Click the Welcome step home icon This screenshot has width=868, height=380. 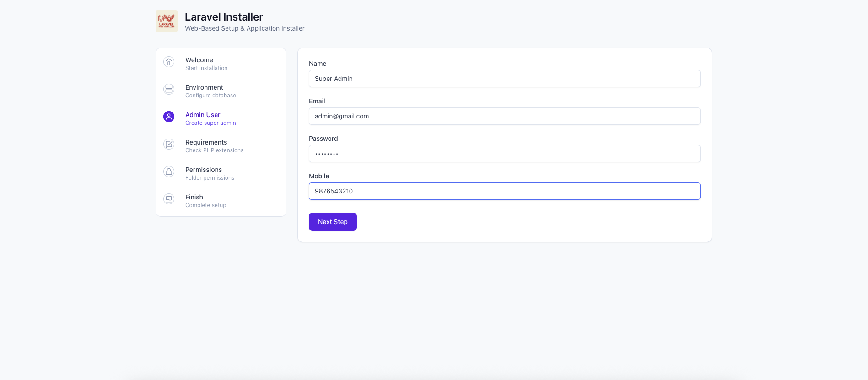click(x=168, y=62)
